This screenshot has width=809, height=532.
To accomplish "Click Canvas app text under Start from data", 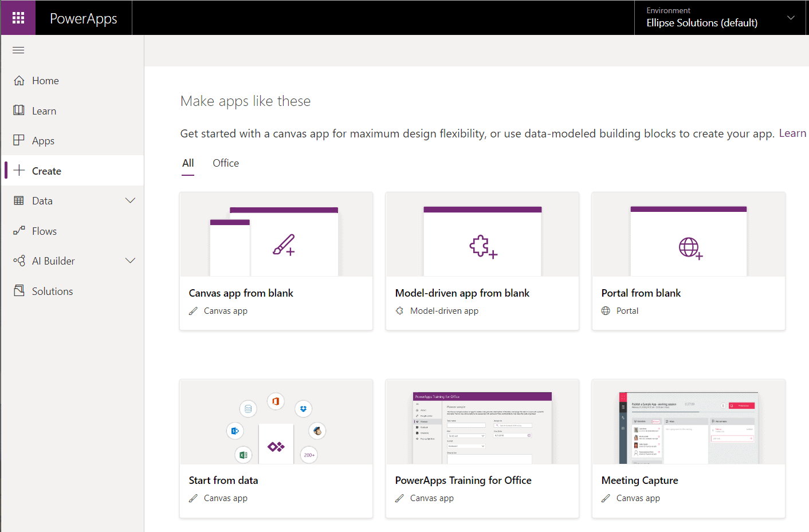I will (x=226, y=498).
